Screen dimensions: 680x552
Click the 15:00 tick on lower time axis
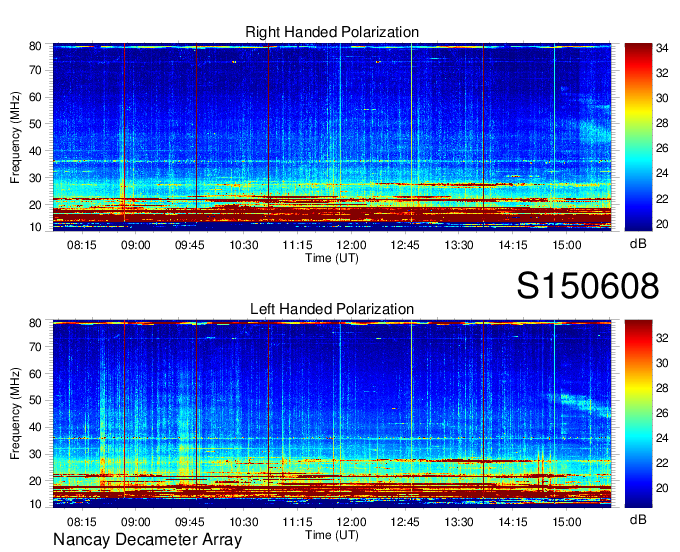pyautogui.click(x=566, y=522)
